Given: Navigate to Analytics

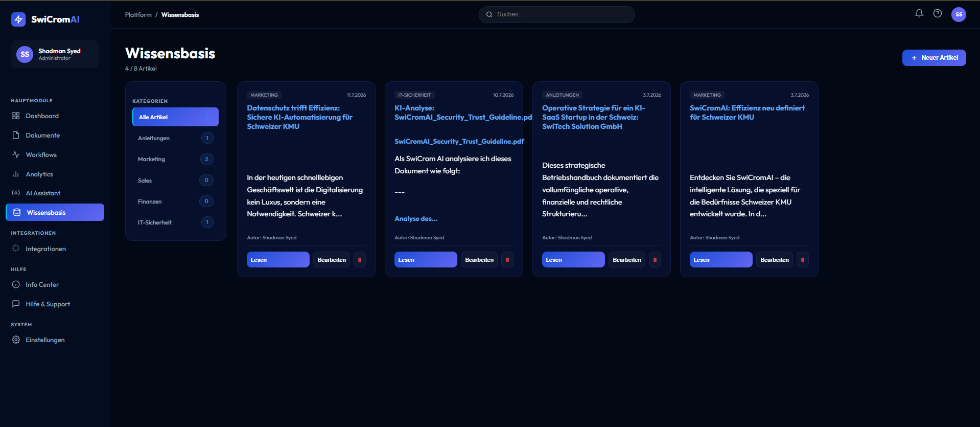Looking at the screenshot, I should click(x=55, y=174).
